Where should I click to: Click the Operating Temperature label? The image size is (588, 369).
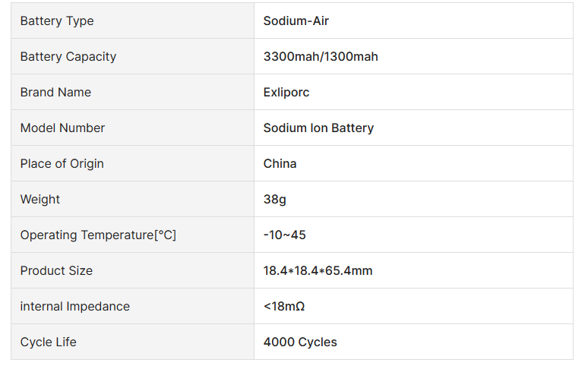pyautogui.click(x=98, y=235)
